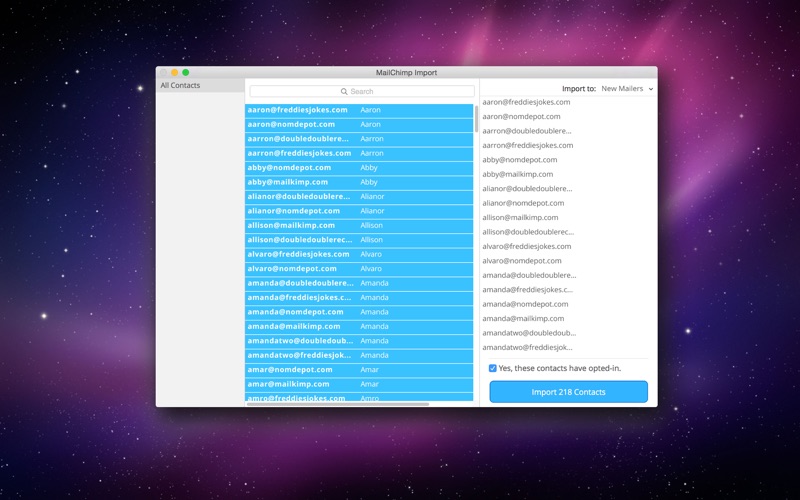Select amandatwo@freddiesjok... row in contact list

click(359, 355)
